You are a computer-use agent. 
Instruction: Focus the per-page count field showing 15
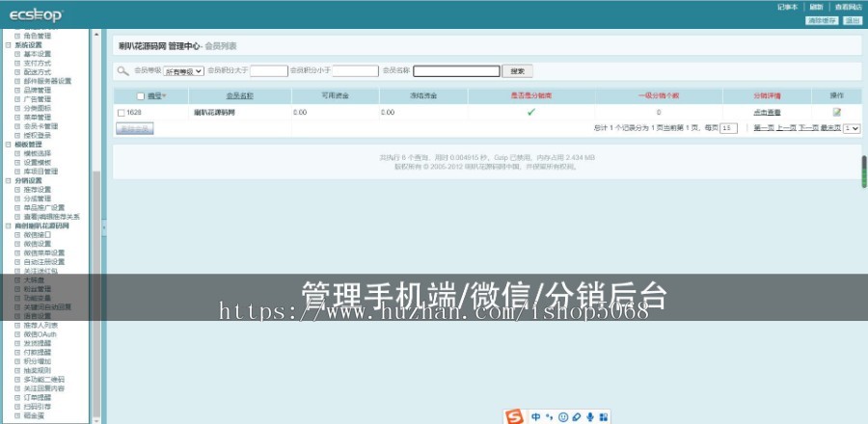728,128
